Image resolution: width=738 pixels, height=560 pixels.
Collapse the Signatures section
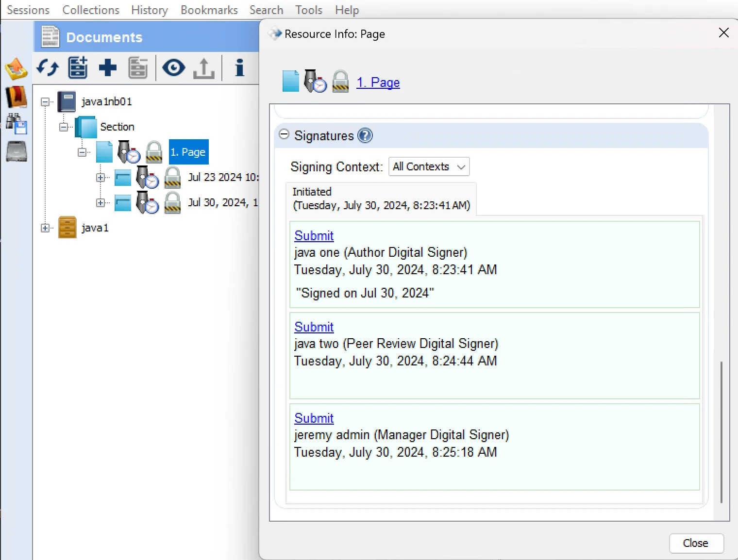click(284, 135)
